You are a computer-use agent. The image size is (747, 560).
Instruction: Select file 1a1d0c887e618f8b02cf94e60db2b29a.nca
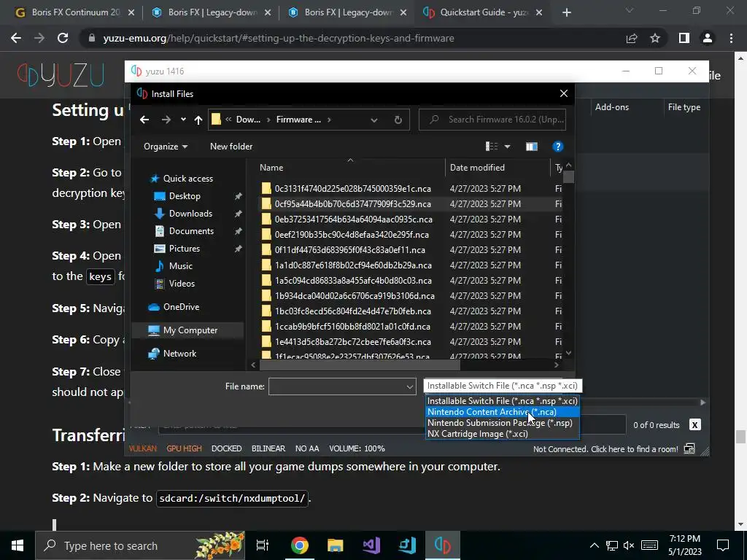point(353,265)
